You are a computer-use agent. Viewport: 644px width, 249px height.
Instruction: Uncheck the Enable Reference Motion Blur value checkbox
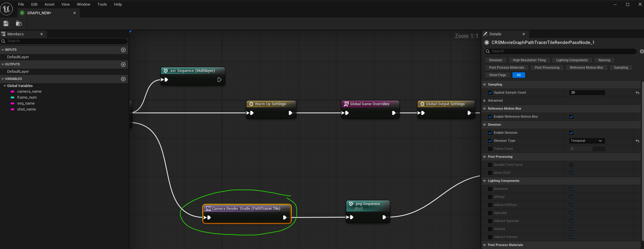[571, 117]
